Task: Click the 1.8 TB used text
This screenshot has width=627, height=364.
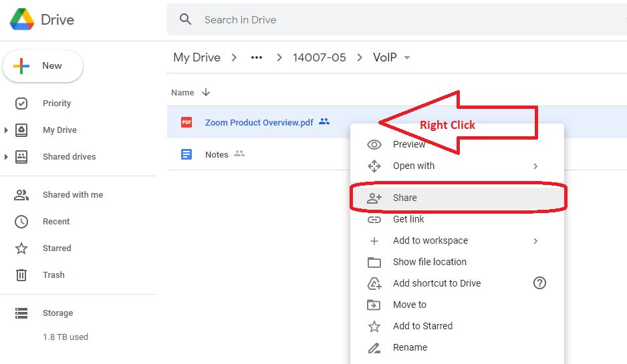Action: click(66, 337)
